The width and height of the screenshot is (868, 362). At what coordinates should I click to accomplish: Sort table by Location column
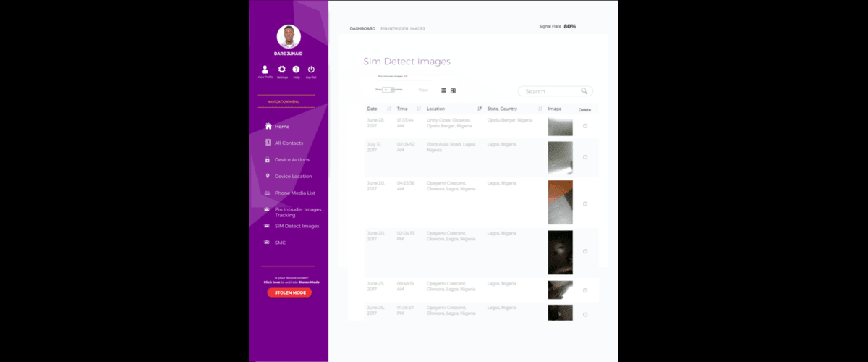point(480,109)
